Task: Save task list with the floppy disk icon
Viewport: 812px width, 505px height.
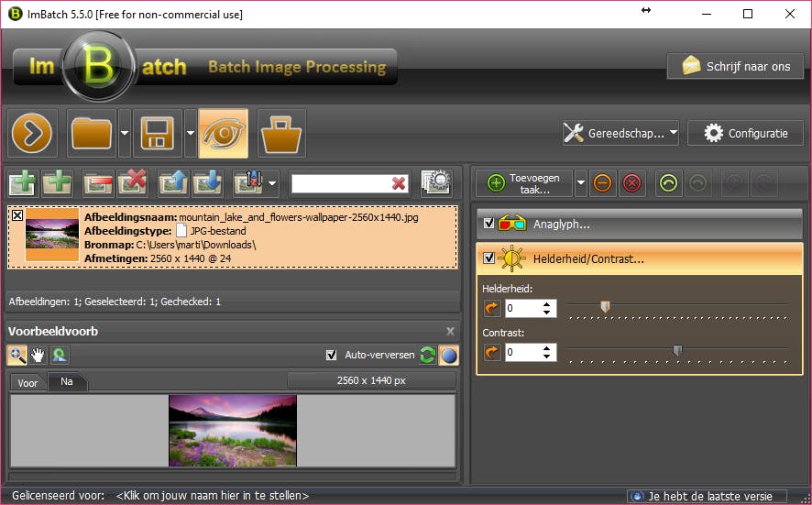Action: coord(158,133)
